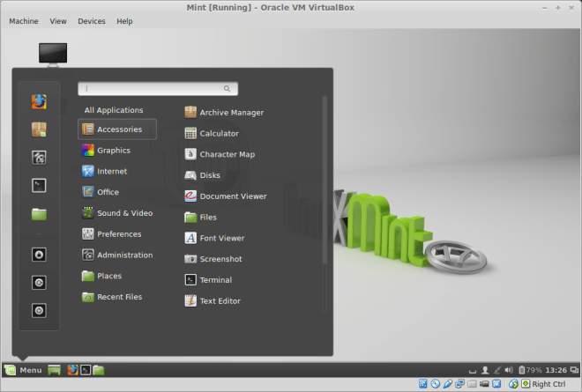Click the user applet icon in panel
The image size is (582, 392).
click(x=485, y=370)
